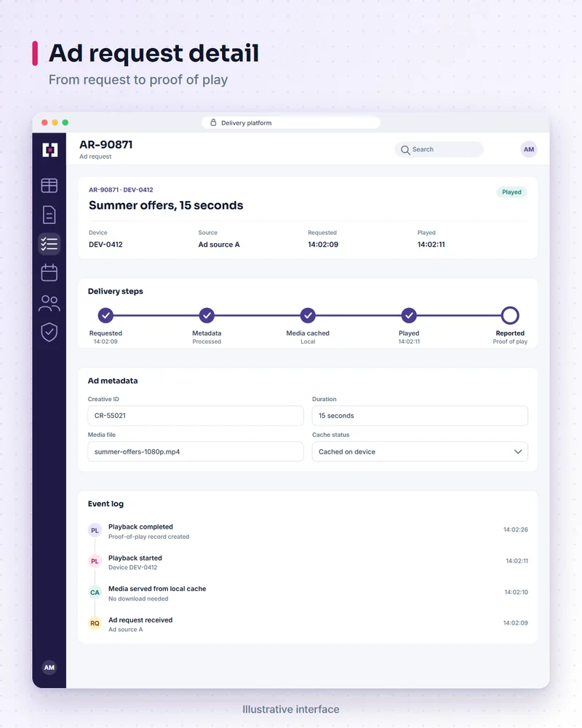Click the Duration field
Screen dimensions: 582x728
420,416
